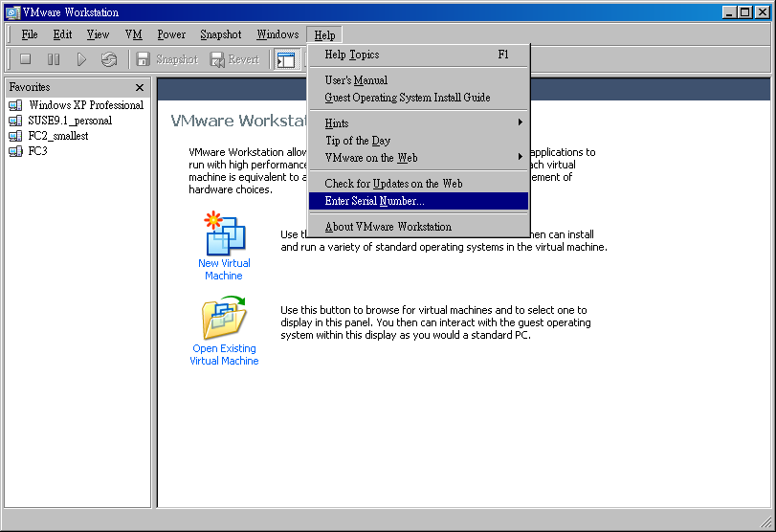Viewport: 776px width, 532px height.
Task: Click the New Virtual Machine icon
Action: point(225,234)
